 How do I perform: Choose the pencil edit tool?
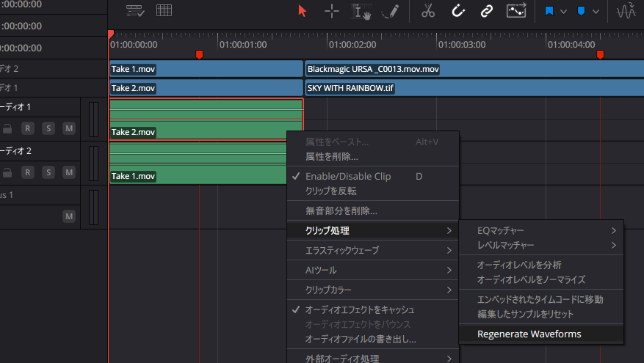390,11
